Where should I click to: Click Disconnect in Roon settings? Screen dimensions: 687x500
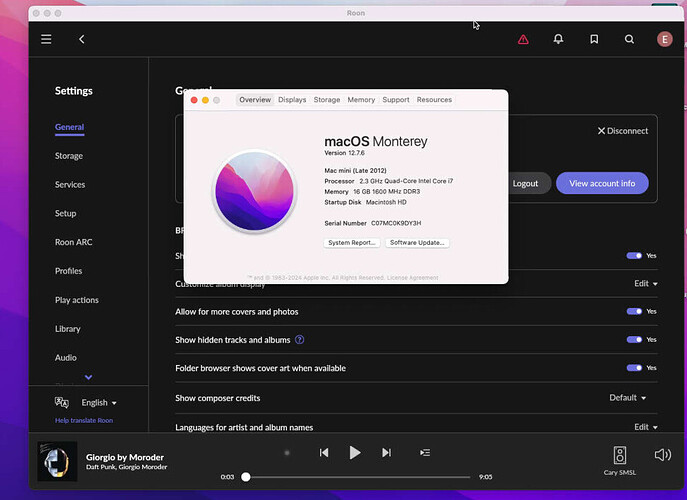tap(623, 131)
